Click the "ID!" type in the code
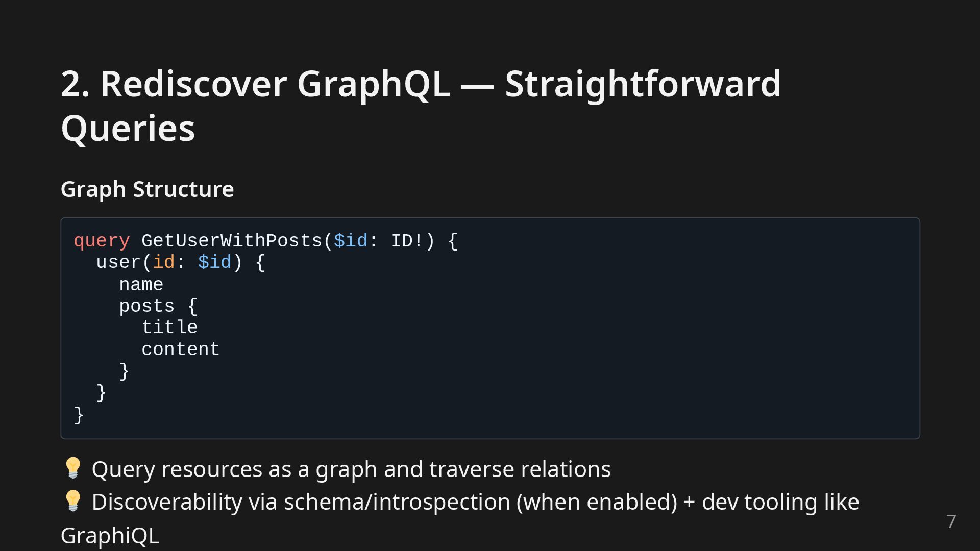This screenshot has width=980, height=551. coord(407,241)
